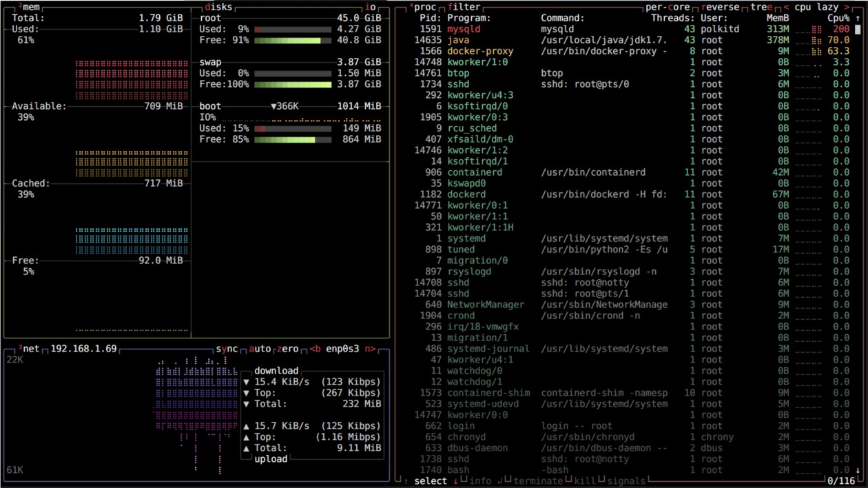Select the docker-proxy process row
Screen dimensions: 868x488
point(632,51)
